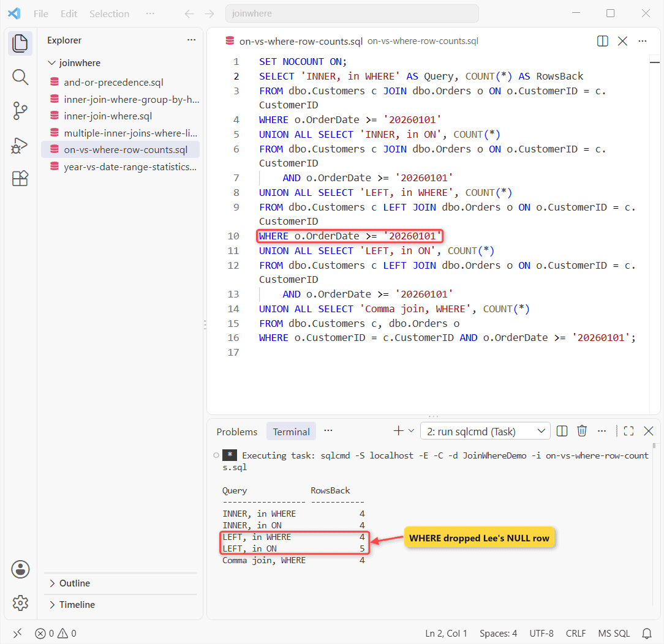This screenshot has height=644, width=664.
Task: Change indentation via Spaces: 4
Action: [498, 633]
